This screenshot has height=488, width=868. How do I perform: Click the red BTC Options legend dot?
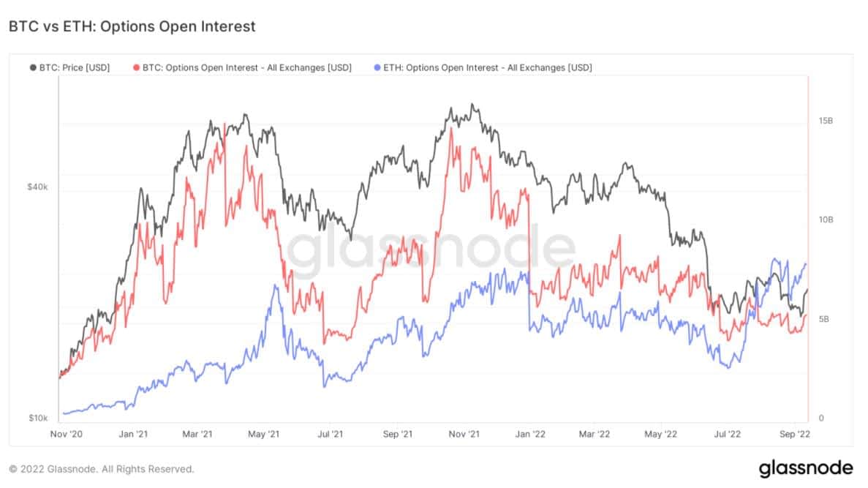(x=136, y=67)
